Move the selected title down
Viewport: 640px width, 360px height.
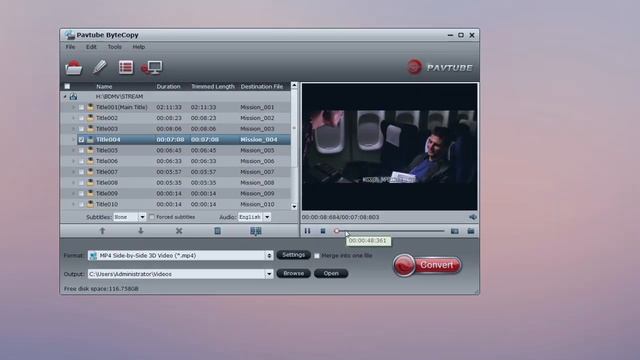coord(141,231)
